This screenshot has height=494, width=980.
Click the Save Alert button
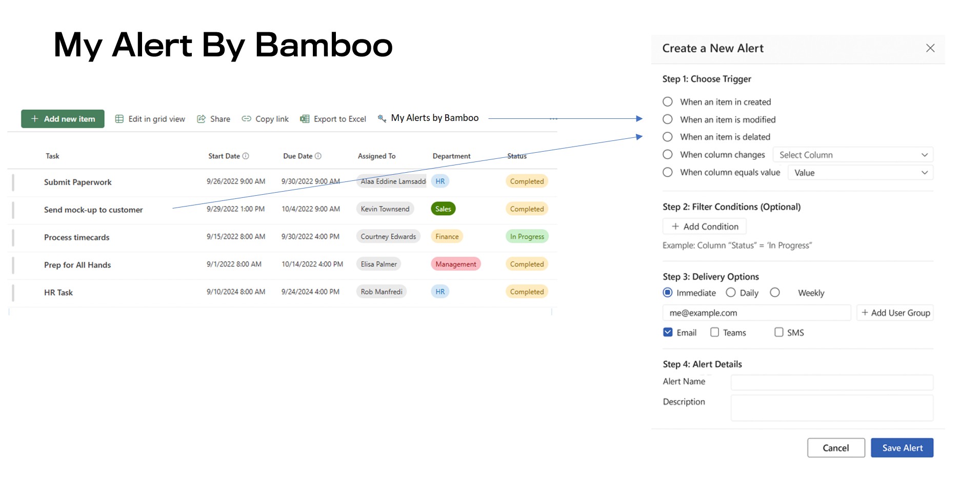point(902,448)
